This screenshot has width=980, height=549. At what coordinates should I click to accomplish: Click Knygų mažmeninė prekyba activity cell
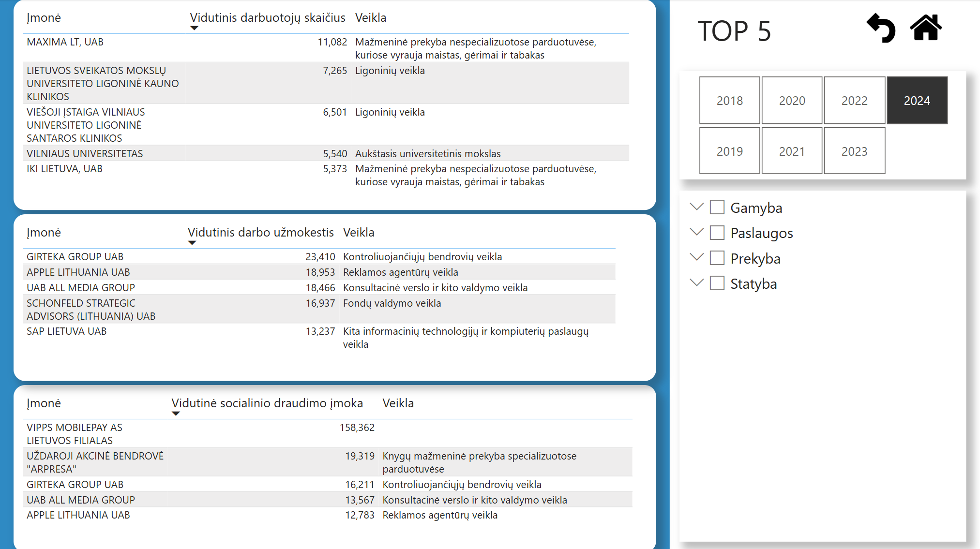[479, 462]
